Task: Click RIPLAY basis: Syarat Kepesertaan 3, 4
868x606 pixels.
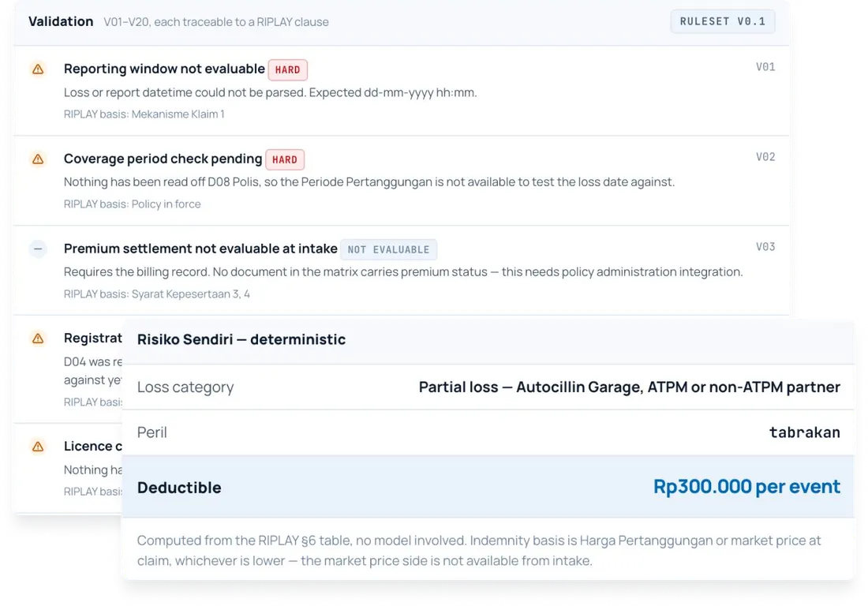Action: [157, 294]
